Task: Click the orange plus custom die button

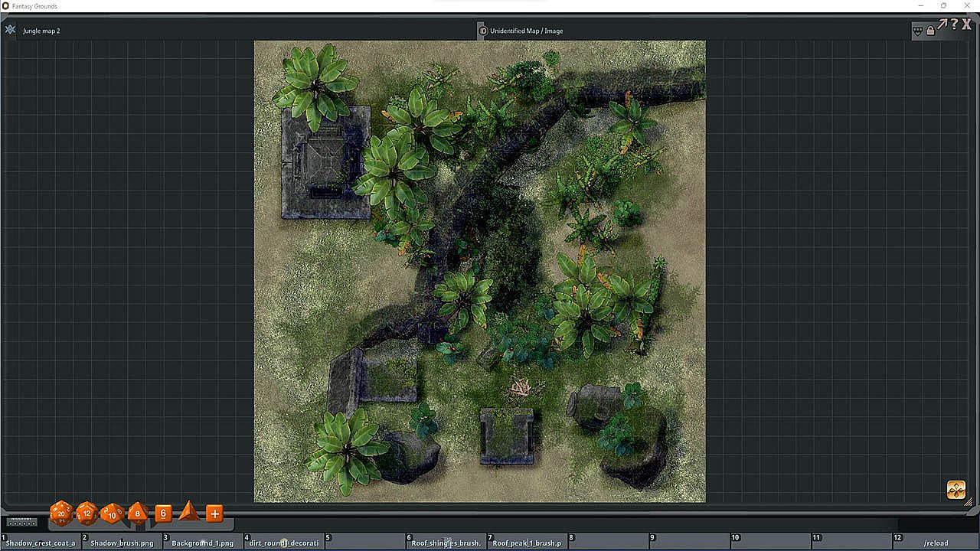Action: [x=214, y=514]
